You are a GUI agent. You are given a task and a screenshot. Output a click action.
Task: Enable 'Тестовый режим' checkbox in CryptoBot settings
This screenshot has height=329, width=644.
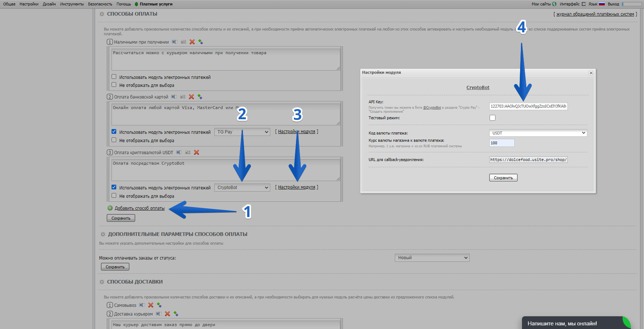[x=493, y=118]
